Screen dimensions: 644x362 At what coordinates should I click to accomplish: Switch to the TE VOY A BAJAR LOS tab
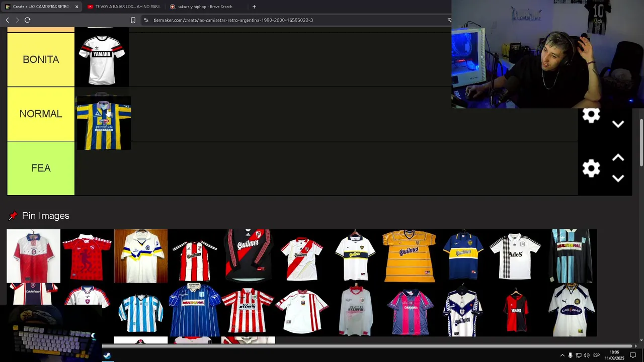124,7
